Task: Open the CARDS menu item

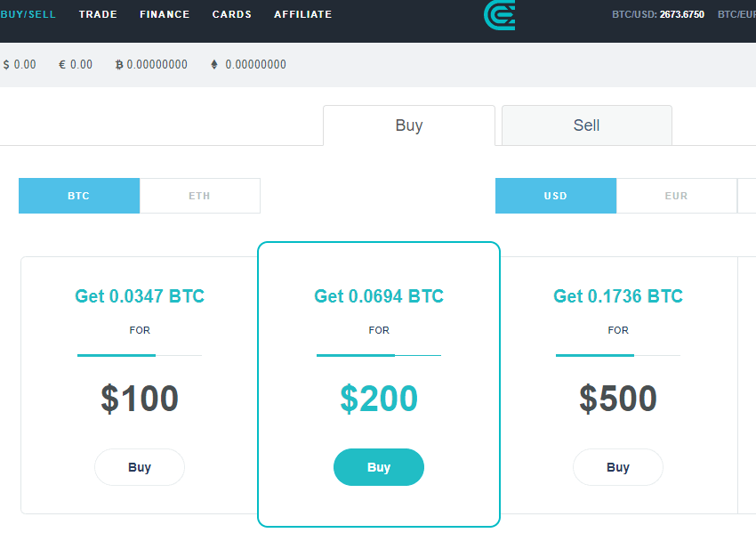Action: pos(232,14)
